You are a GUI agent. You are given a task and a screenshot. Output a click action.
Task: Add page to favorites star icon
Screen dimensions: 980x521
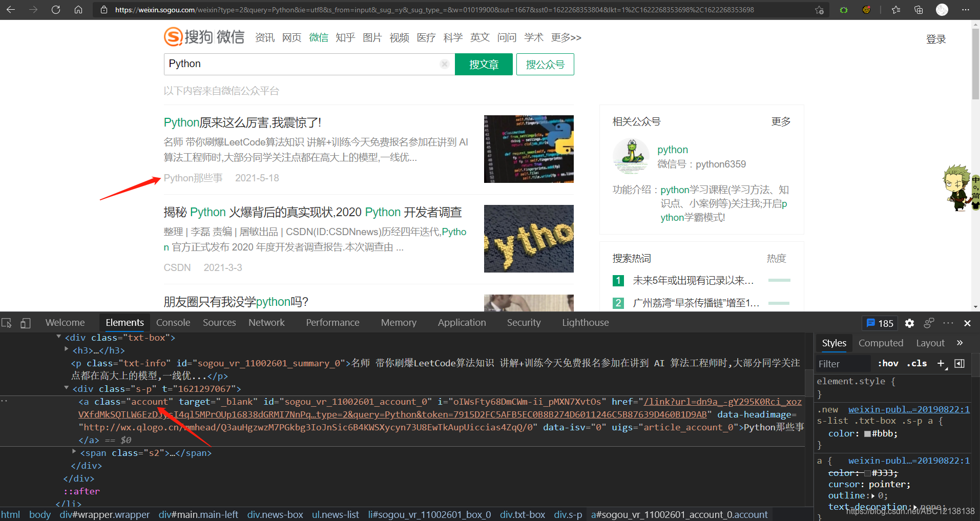point(819,10)
